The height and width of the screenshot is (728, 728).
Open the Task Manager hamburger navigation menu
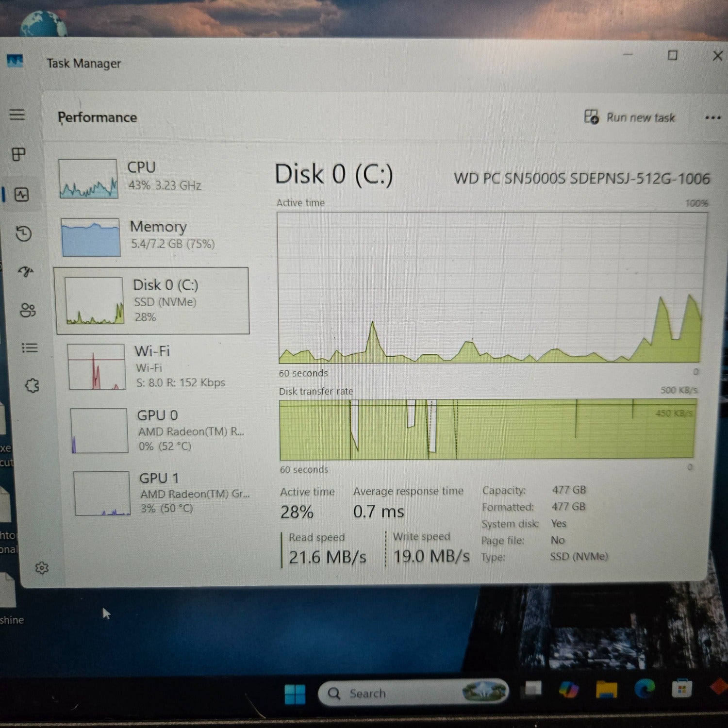coord(17,115)
